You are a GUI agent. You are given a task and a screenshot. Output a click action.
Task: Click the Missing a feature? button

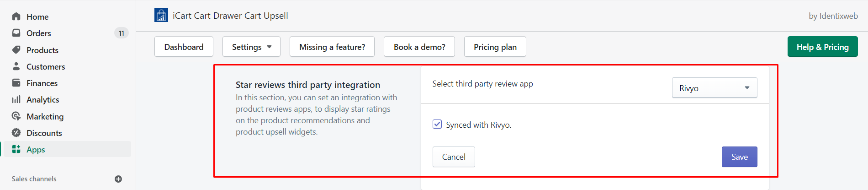332,47
